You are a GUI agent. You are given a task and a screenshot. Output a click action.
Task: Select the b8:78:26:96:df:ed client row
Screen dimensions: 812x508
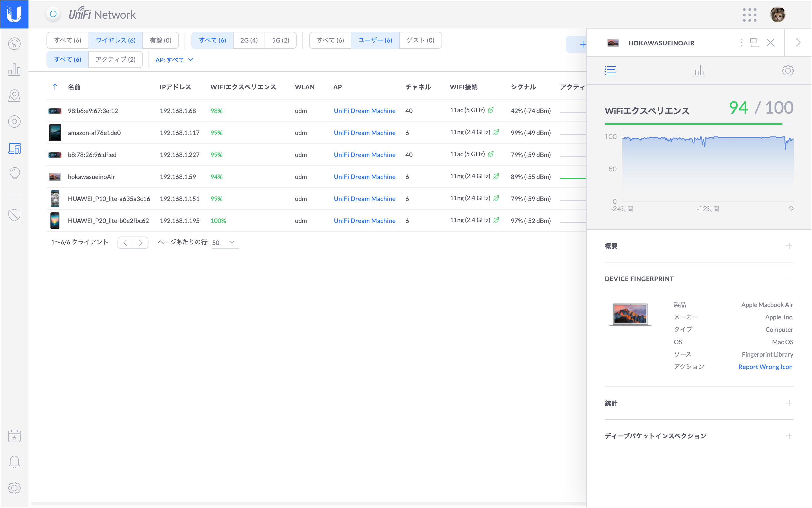pyautogui.click(x=316, y=155)
